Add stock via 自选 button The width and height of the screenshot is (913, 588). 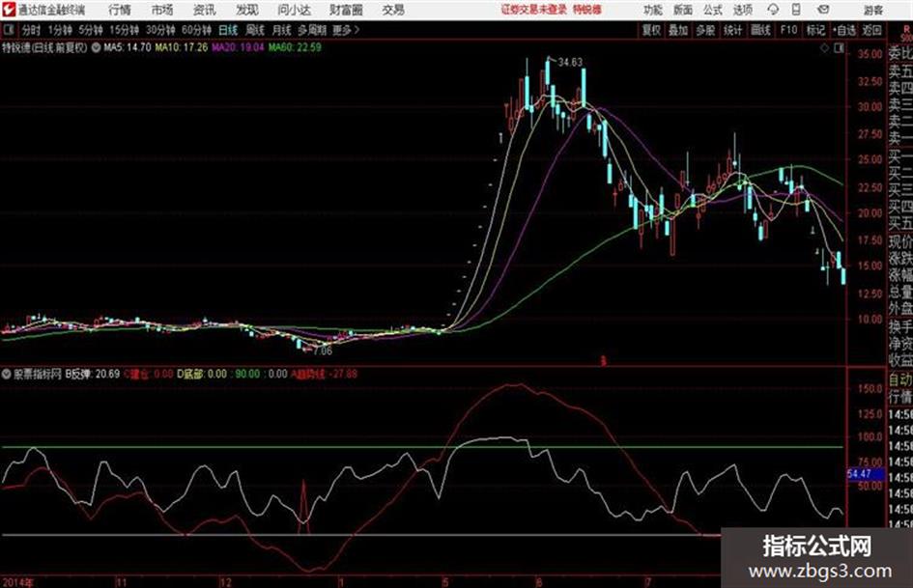point(844,30)
